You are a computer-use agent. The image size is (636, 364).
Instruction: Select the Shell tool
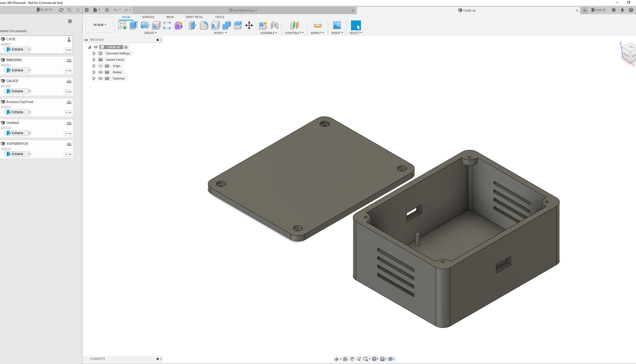point(215,25)
